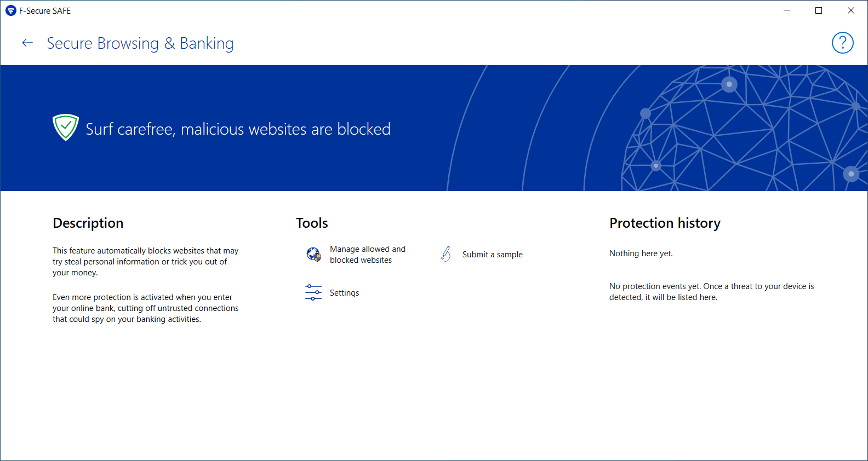The width and height of the screenshot is (868, 461).
Task: Select the Submit a sample text link
Action: click(x=492, y=255)
